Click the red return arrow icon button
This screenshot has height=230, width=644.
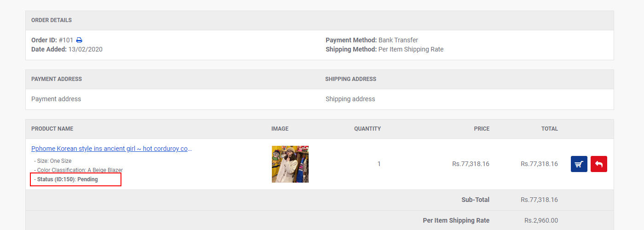click(599, 164)
